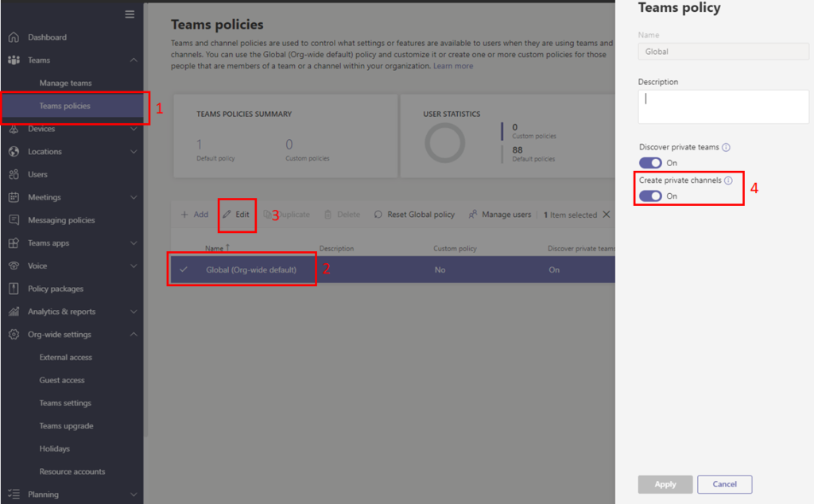Screen dimensions: 814x504
Task: Click the Locations globe icon
Action: 14,151
